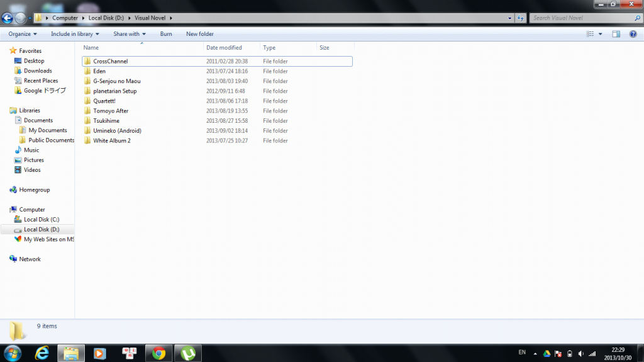Select the G-Senjou no Maou folder icon
The image size is (644, 362).
[87, 81]
